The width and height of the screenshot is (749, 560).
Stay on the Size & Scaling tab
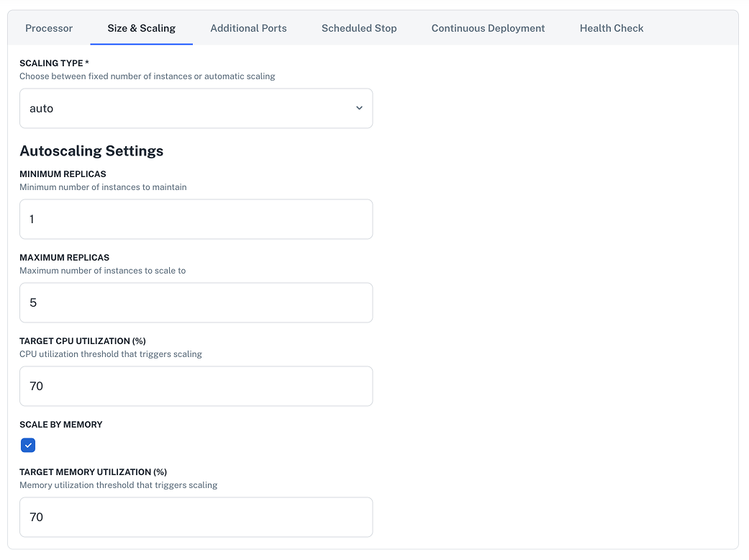click(x=141, y=28)
